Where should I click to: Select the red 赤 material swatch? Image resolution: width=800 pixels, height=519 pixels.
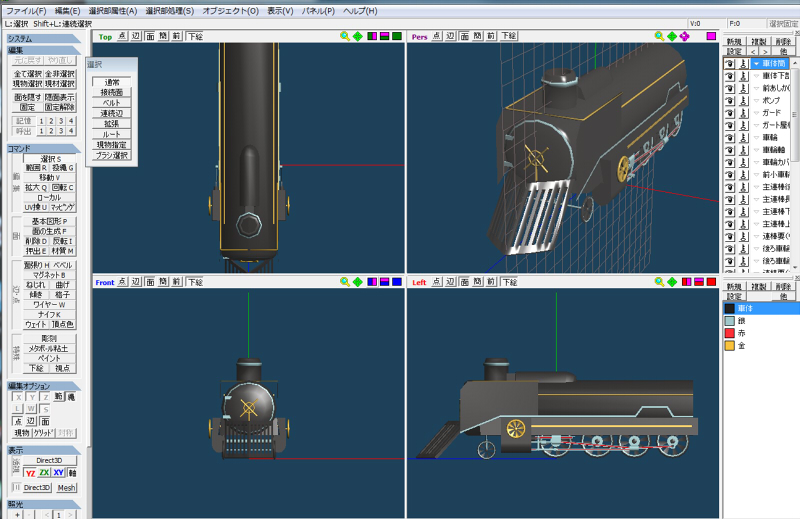coord(730,333)
